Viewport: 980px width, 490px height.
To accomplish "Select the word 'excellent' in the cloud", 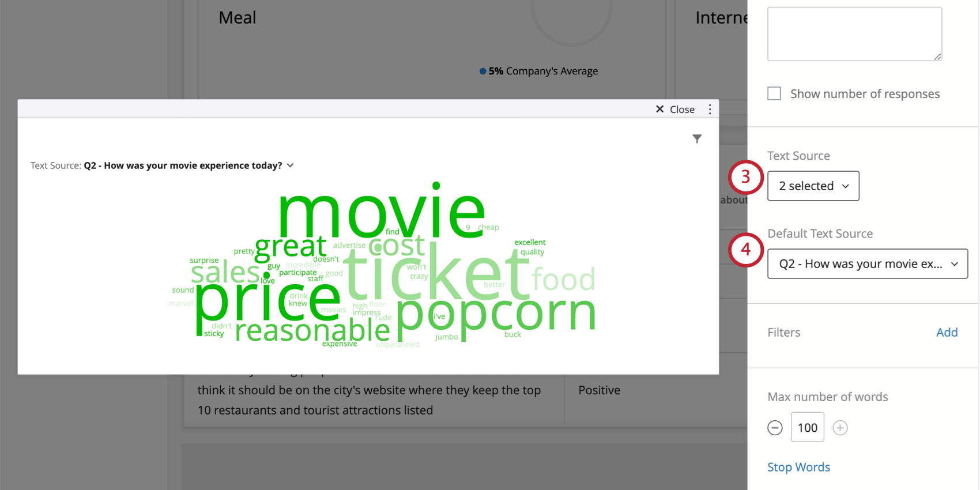I will pos(530,242).
